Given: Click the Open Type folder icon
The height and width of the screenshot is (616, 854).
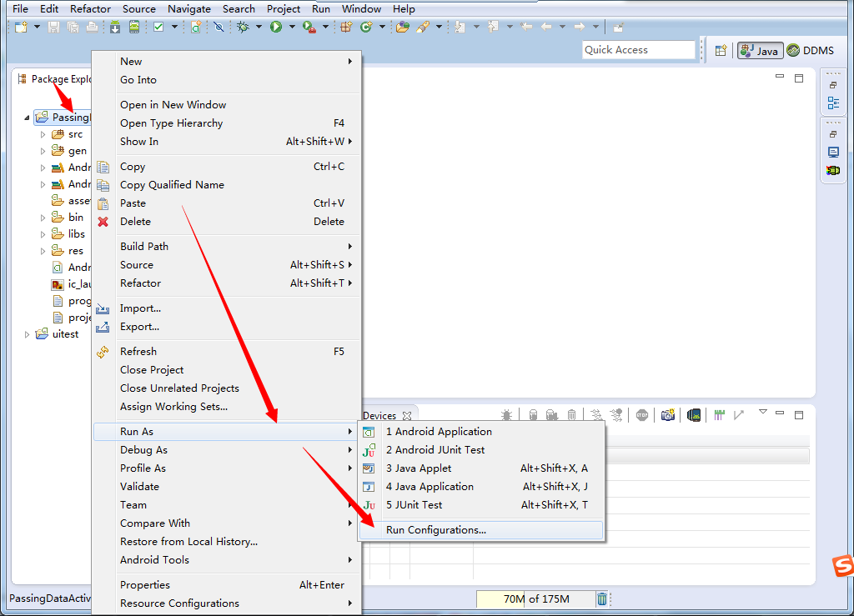Looking at the screenshot, I should (x=403, y=27).
